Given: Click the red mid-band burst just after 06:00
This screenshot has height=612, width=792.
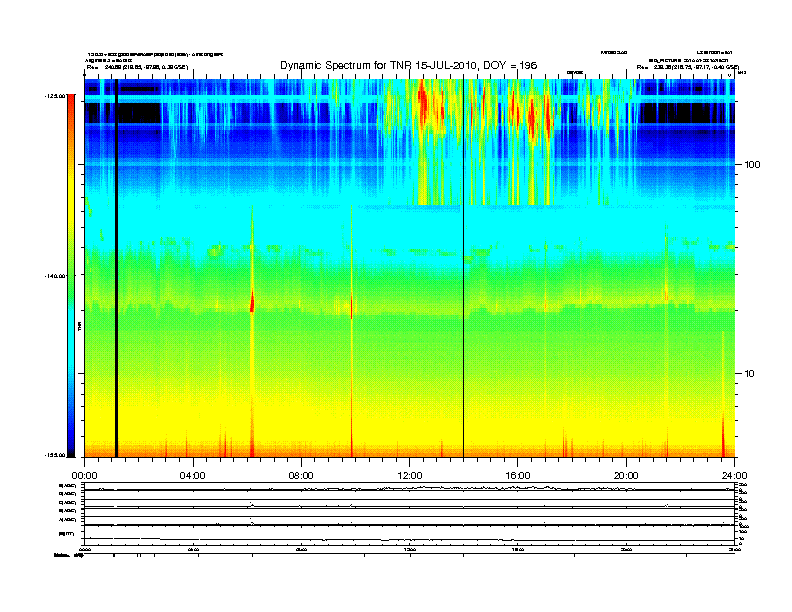Looking at the screenshot, I should point(252,302).
